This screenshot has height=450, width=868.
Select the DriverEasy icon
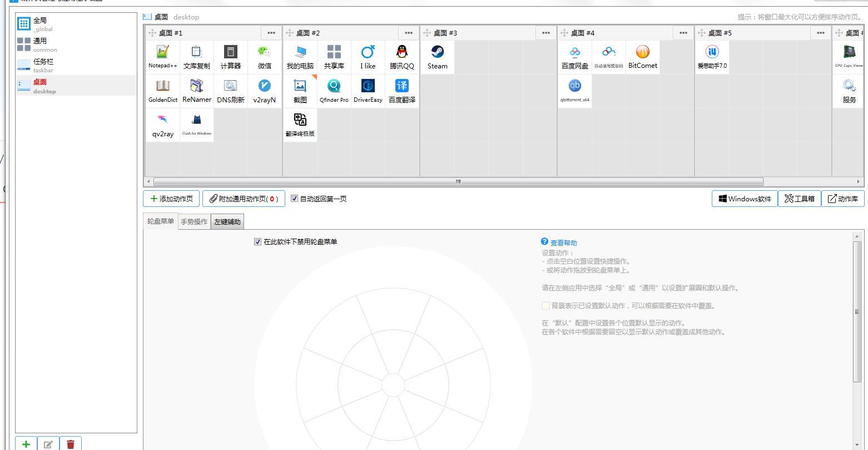(368, 90)
